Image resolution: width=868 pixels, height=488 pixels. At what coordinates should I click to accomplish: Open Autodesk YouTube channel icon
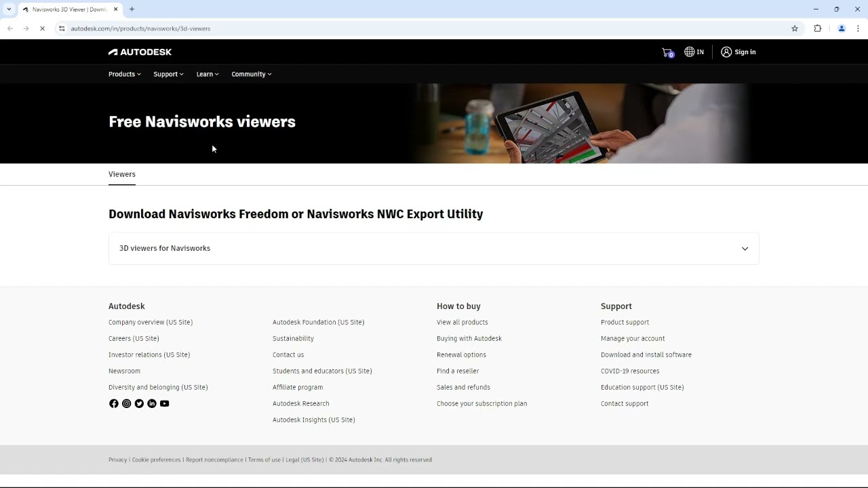164,404
